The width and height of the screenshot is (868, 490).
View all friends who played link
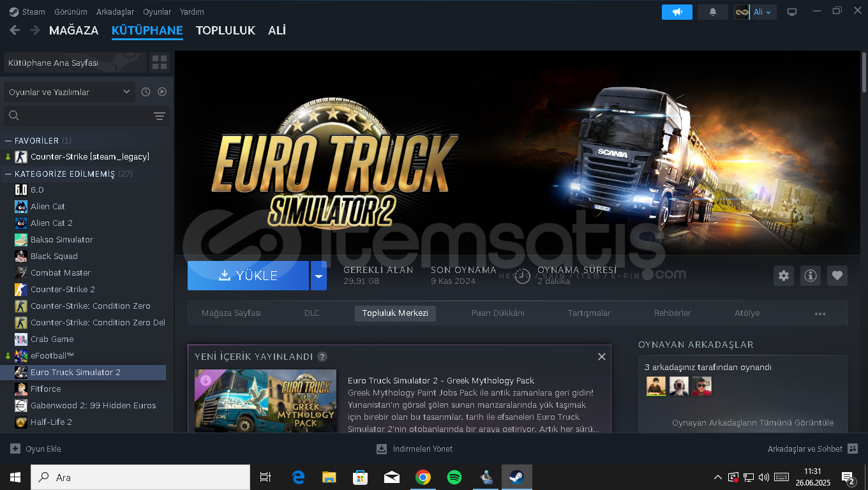click(x=752, y=422)
